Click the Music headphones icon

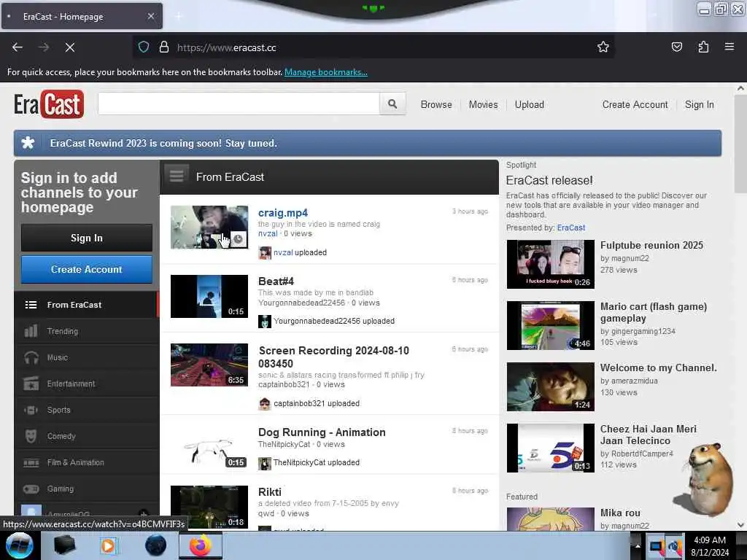point(31,357)
